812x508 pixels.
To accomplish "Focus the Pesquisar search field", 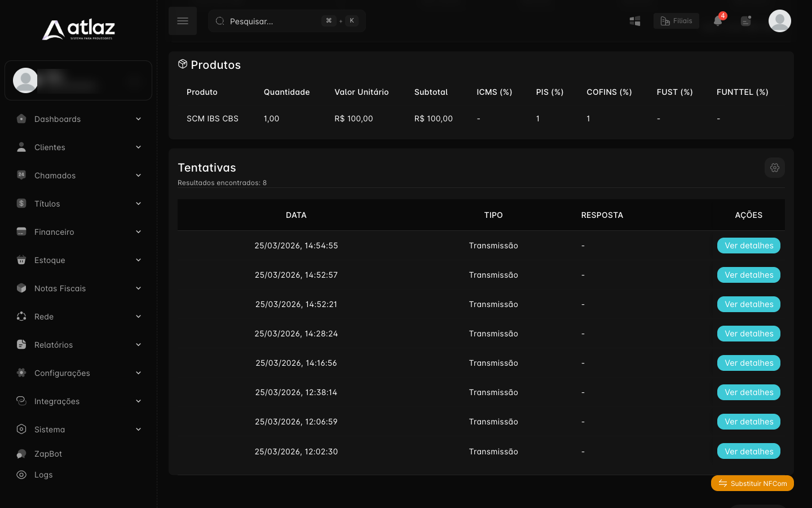I will (287, 21).
